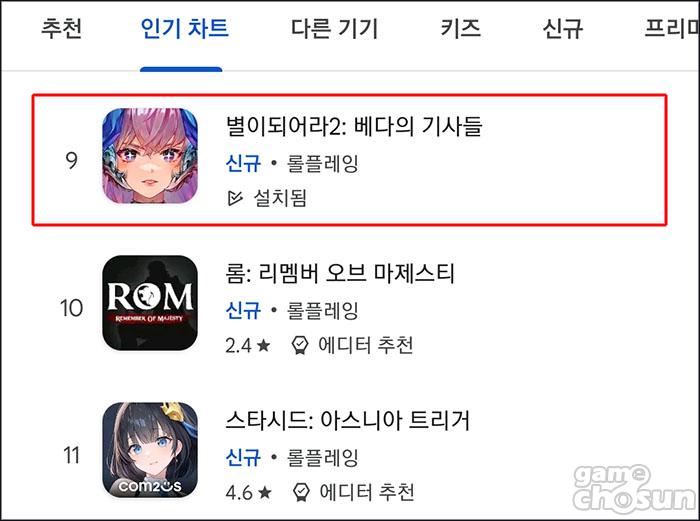Viewport: 700px width, 521px height.
Task: Switch to the 추천 tab
Action: pos(62,28)
